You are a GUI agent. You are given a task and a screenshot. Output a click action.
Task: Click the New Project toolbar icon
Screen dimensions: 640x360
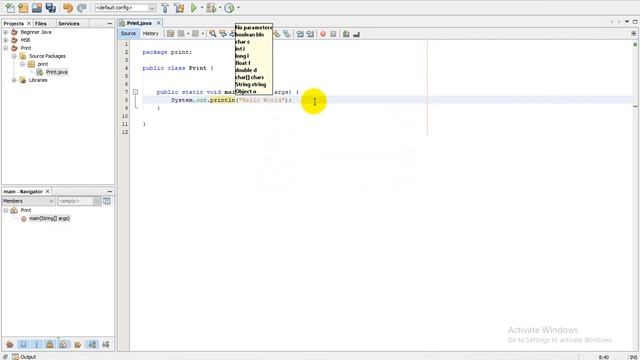click(x=23, y=7)
